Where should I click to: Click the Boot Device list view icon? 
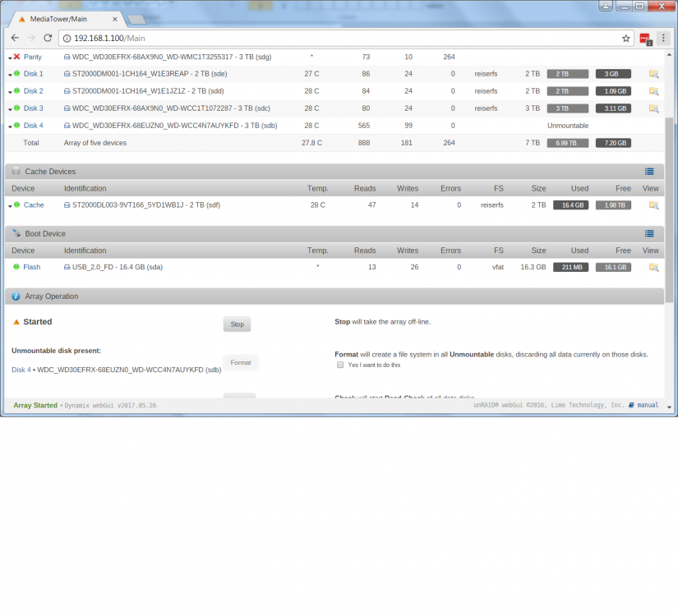coord(649,234)
